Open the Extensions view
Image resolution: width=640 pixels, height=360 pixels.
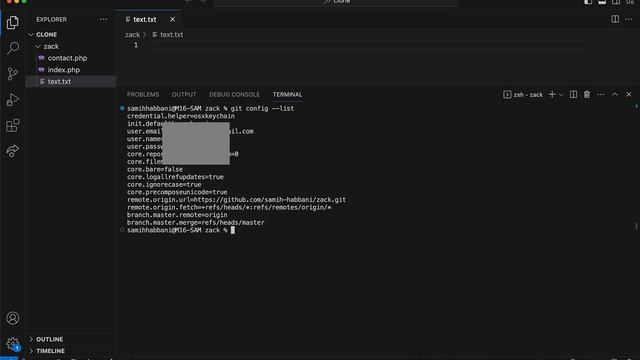tap(13, 125)
